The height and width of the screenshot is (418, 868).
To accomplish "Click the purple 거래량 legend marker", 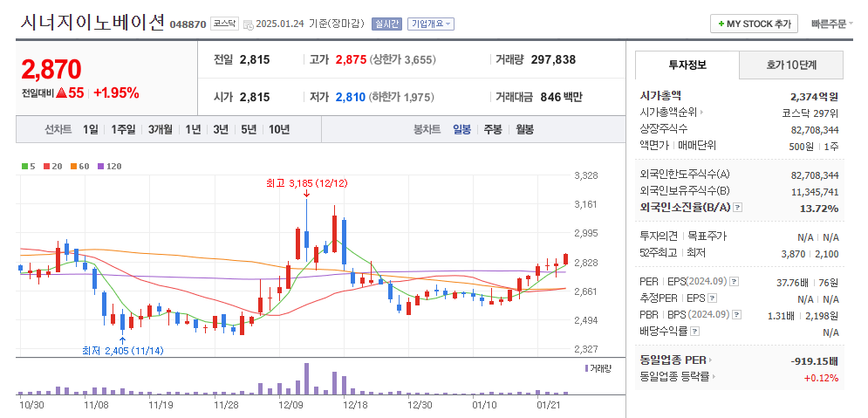I will click(x=587, y=368).
